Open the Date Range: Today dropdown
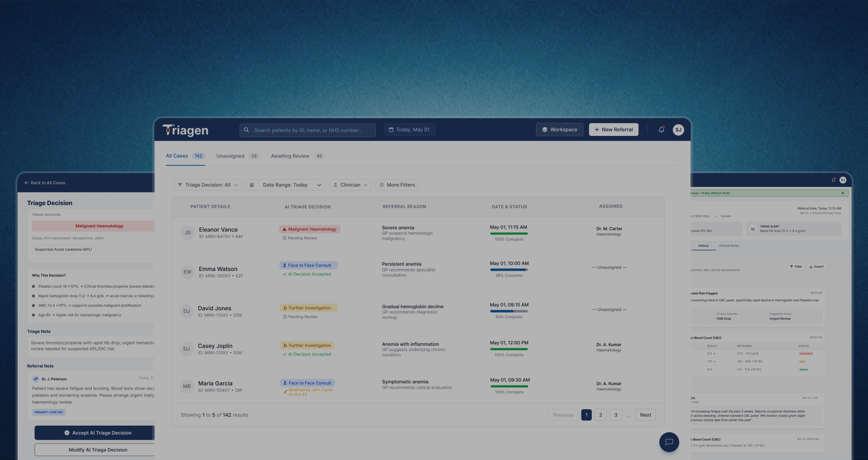This screenshot has width=868, height=460. (x=285, y=185)
